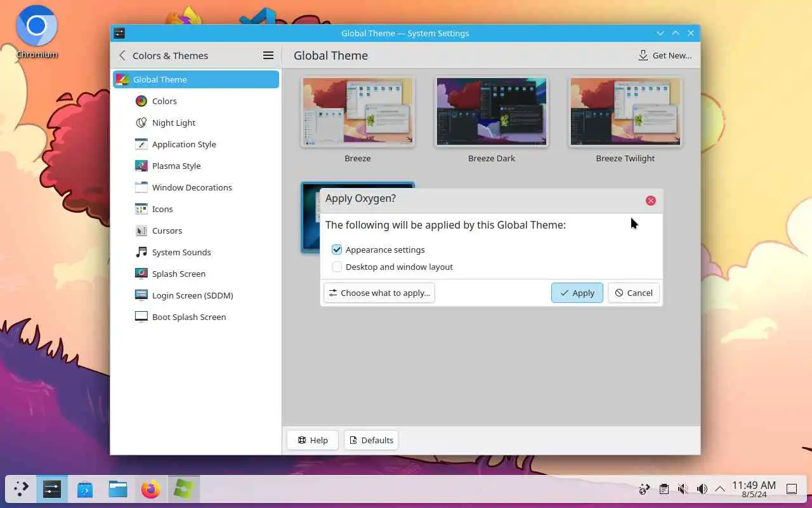Open Chromium from the desktop icon
The height and width of the screenshot is (508, 812).
click(x=37, y=32)
